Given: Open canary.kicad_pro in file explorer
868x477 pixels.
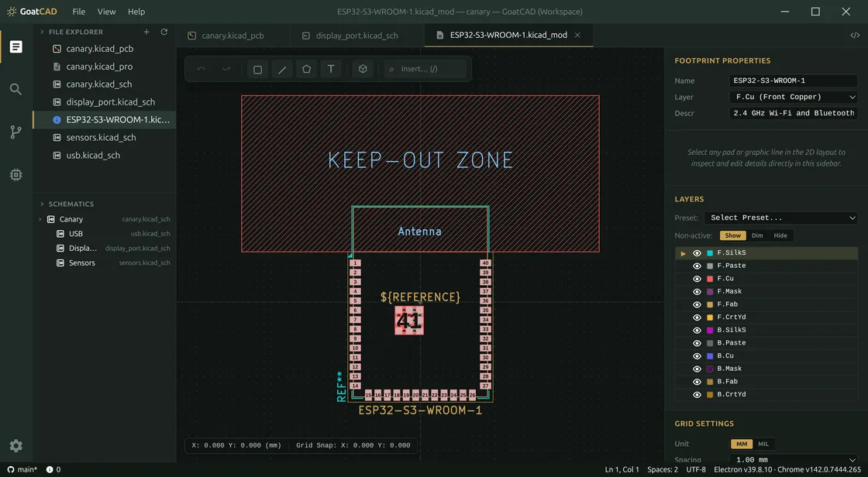Looking at the screenshot, I should pyautogui.click(x=105, y=67).
